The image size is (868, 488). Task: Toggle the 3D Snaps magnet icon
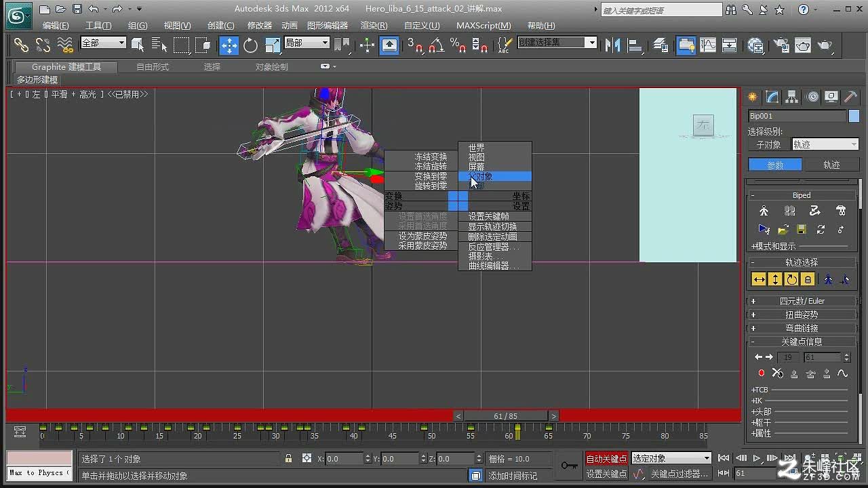pyautogui.click(x=414, y=45)
